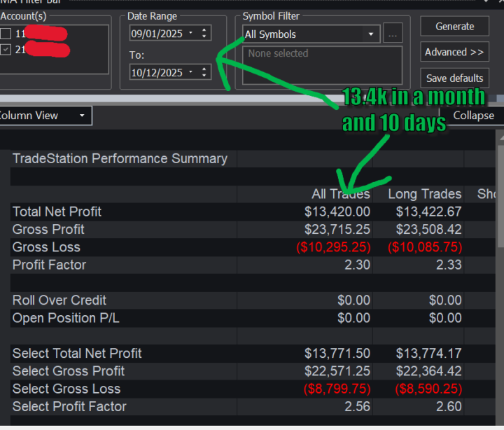Click the Profit Factor row label
Viewport: 504px width, 430px height.
click(49, 265)
